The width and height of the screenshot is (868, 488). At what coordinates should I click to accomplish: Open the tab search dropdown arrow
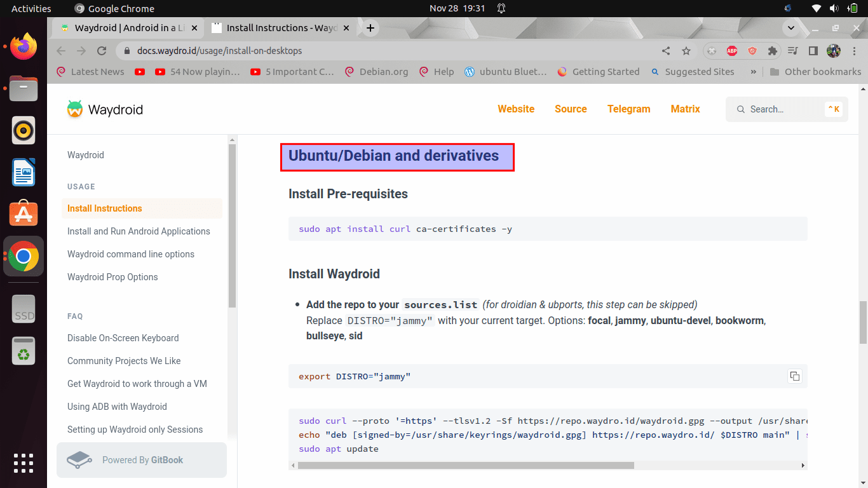pos(791,28)
